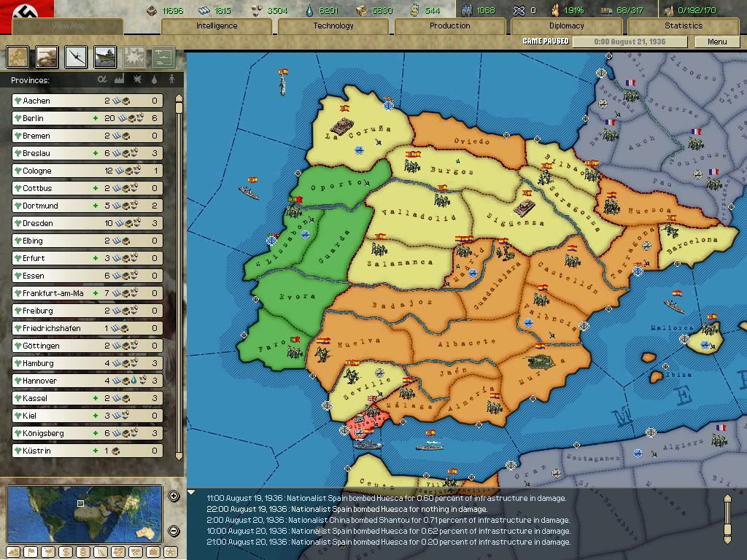
Task: Zoom in the map with plus
Action: click(x=174, y=496)
